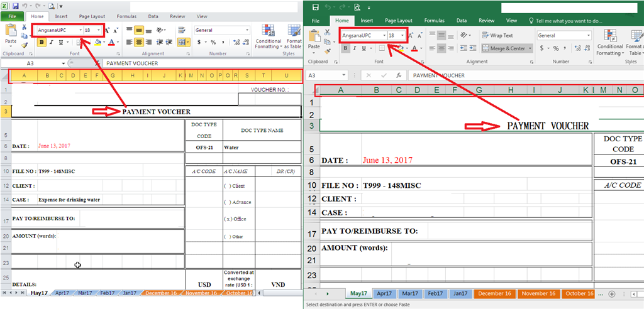Click Paste clipboard icon in left Excel window
644x309 pixels.
pyautogui.click(x=11, y=31)
